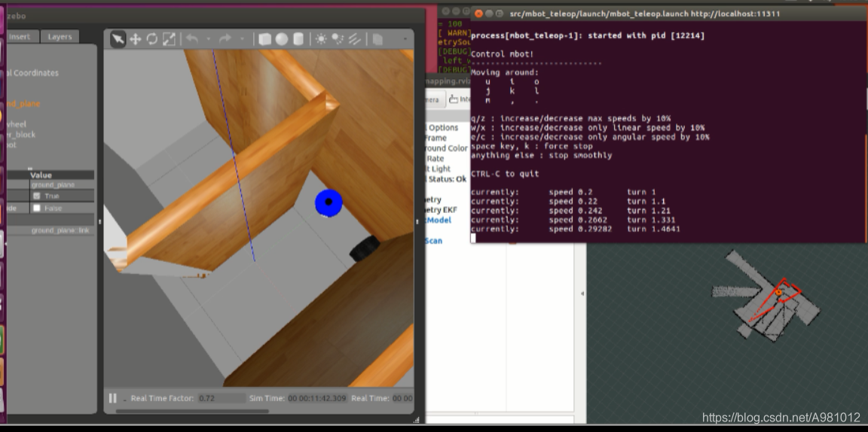Screen dimensions: 868x432
Task: Click the Gazebo bottom horizontal scrollbar
Action: (x=192, y=411)
